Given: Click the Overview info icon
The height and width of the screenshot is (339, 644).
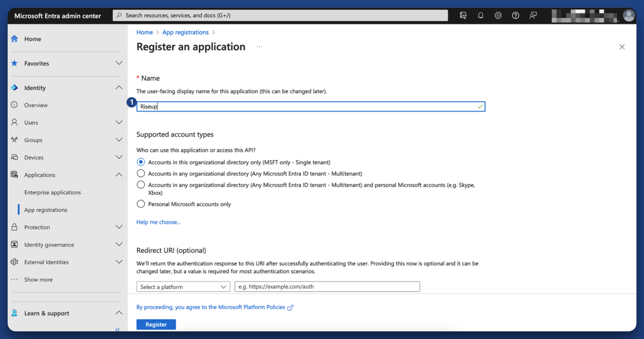Looking at the screenshot, I should click(14, 105).
